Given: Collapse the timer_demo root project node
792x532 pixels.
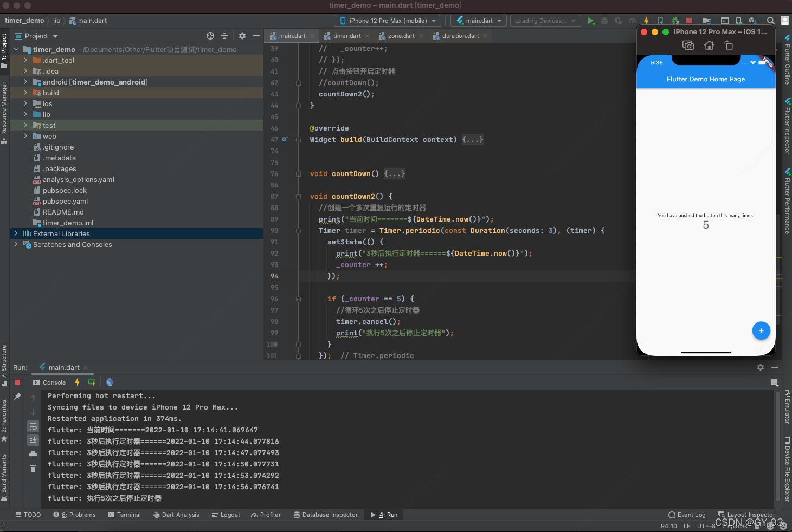Looking at the screenshot, I should [16, 49].
